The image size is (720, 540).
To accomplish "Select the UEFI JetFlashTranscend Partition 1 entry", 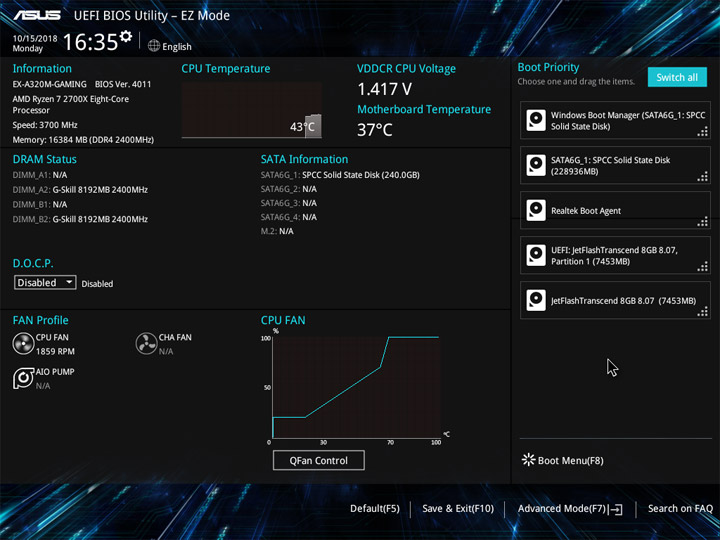I will pyautogui.click(x=615, y=255).
